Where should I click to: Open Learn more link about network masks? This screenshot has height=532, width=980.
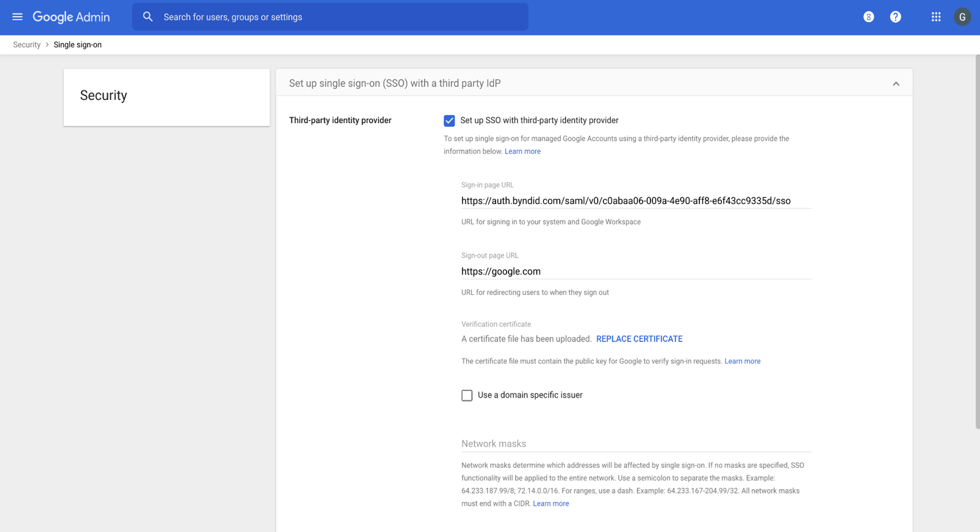pyautogui.click(x=551, y=503)
